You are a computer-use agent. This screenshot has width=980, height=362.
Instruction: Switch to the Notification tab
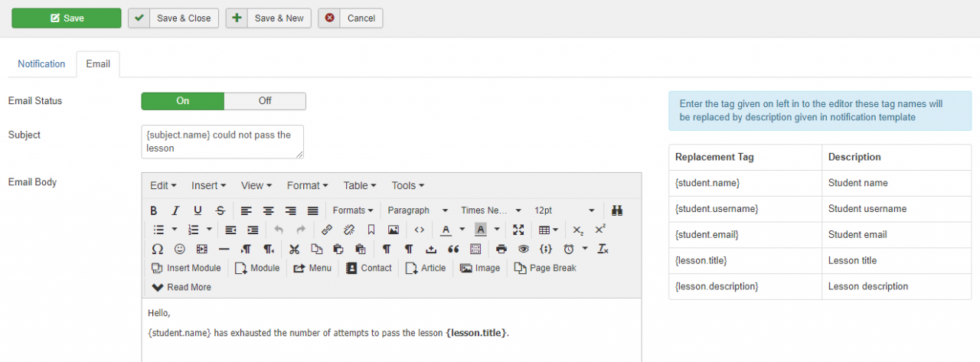[x=41, y=64]
